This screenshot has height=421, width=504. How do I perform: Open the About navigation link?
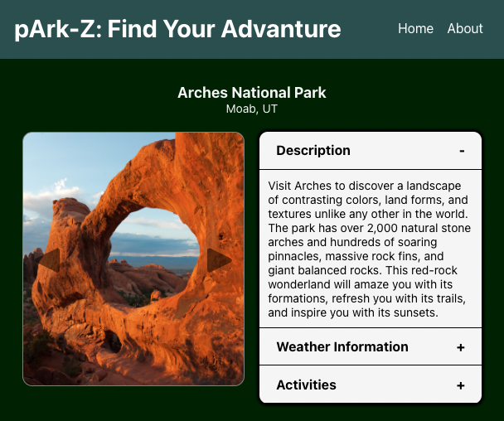[465, 29]
